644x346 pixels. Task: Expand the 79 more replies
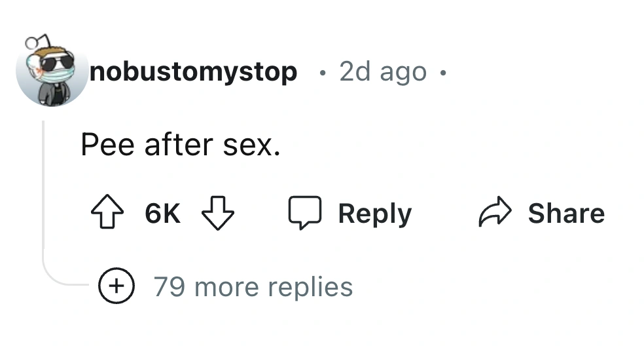253,287
